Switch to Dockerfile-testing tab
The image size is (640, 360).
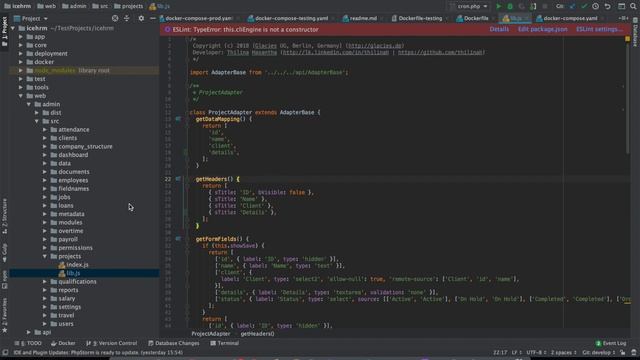(x=420, y=18)
